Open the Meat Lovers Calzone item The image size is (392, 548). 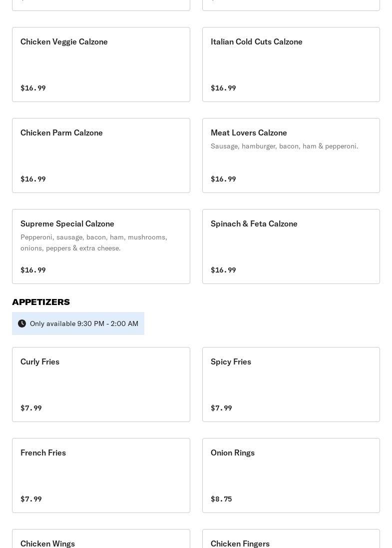[x=291, y=155]
